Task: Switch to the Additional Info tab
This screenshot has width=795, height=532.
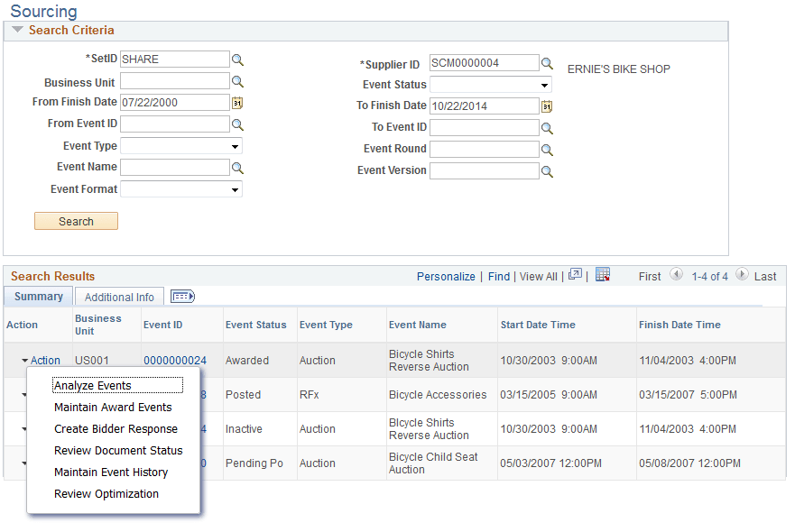Action: click(x=118, y=297)
